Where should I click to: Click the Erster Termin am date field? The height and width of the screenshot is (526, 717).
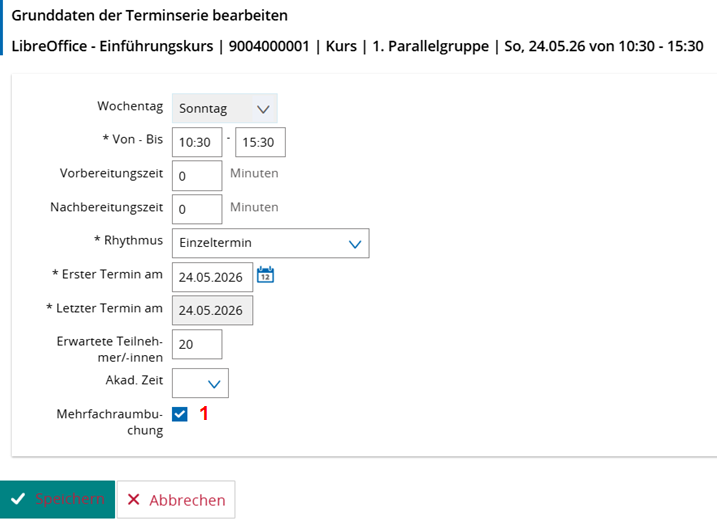[212, 277]
